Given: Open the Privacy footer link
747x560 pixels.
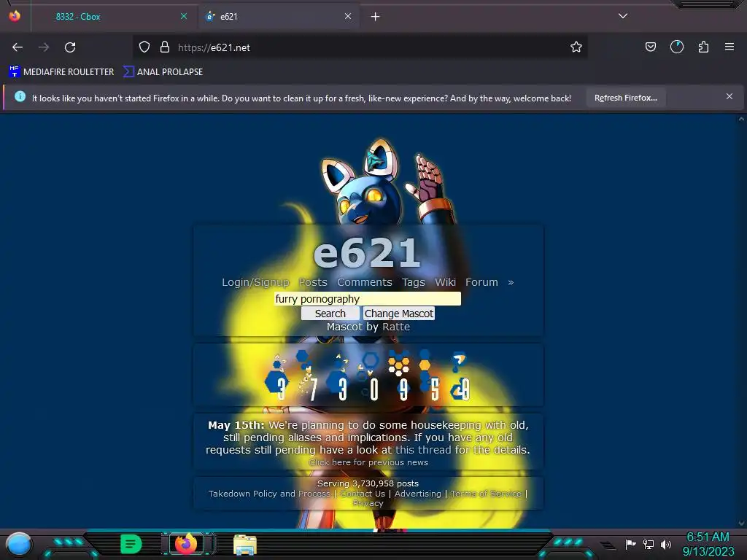Looking at the screenshot, I should click(368, 503).
